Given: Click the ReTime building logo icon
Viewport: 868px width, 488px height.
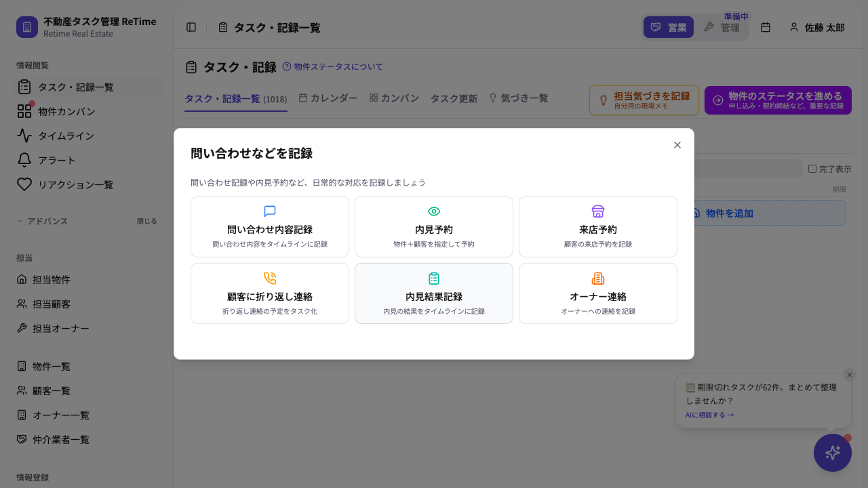Looking at the screenshot, I should click(x=27, y=27).
